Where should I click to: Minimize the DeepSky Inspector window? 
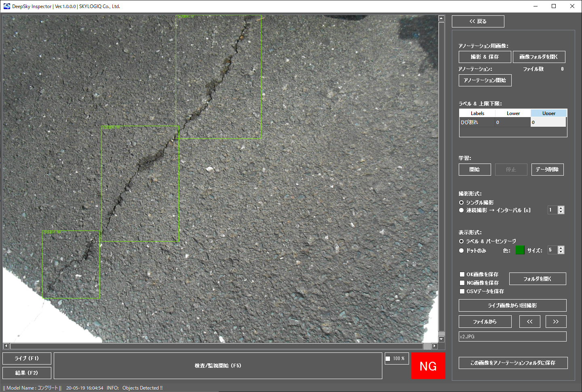coord(536,6)
